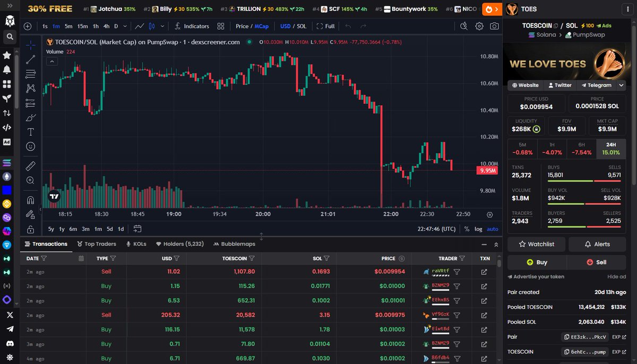Viewport: 637px width, 364px height.
Task: Select the Solana chain icon in sidebar
Action: 7,162
